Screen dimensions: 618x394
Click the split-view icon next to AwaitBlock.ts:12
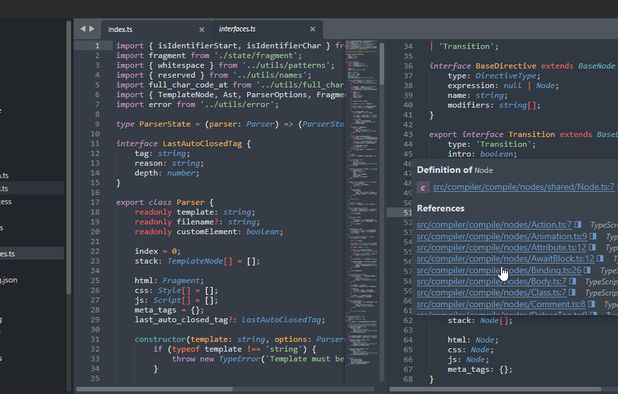[600, 258]
